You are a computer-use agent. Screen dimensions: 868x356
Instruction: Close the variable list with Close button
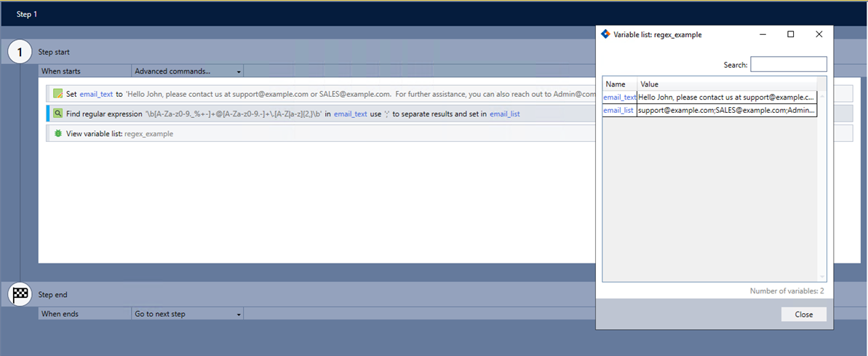(x=804, y=315)
